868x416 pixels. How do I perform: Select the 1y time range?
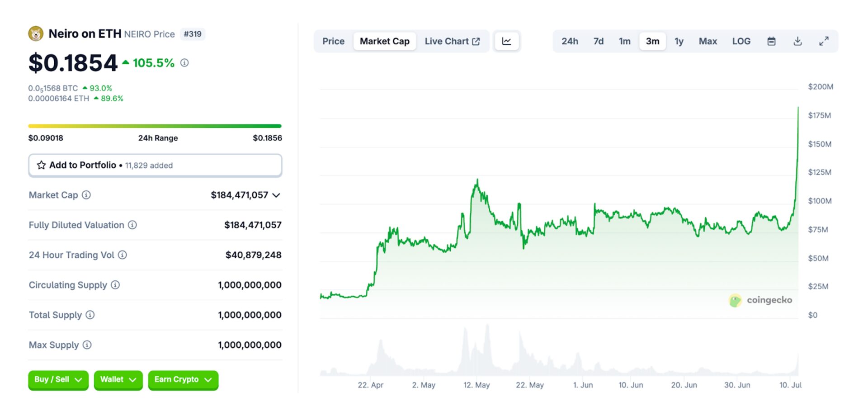tap(679, 41)
